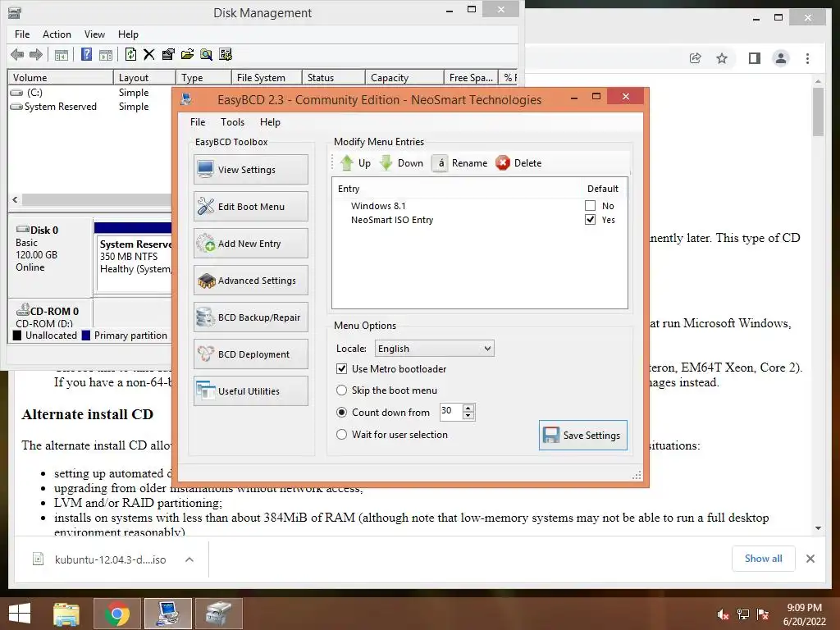
Task: Open Disk Management Help menu
Action: click(x=128, y=34)
